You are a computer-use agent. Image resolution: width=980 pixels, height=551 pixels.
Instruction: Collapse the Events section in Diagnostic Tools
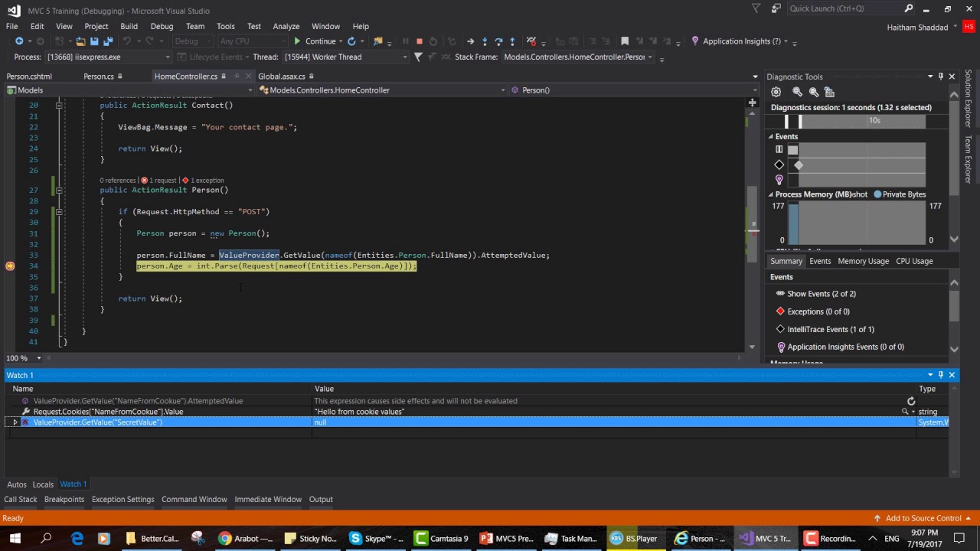771,136
